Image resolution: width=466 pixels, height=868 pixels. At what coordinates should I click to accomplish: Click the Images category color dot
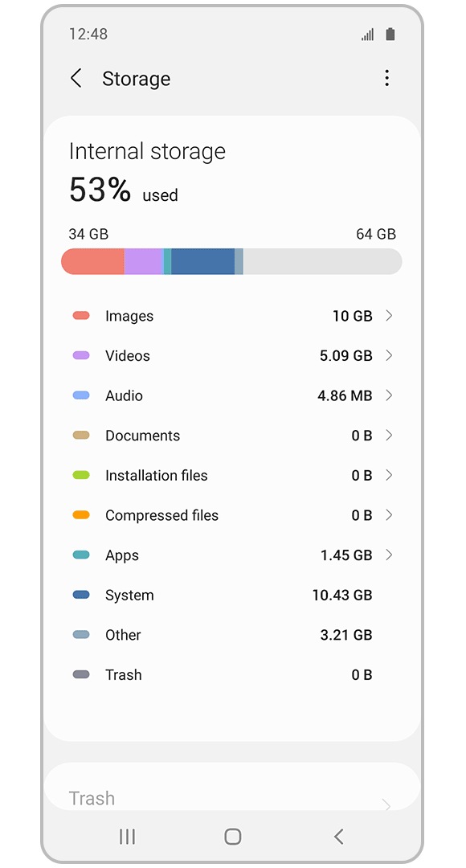click(x=82, y=316)
